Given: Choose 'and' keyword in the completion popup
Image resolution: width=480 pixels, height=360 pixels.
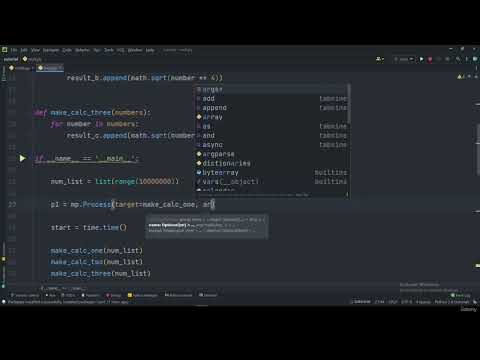Looking at the screenshot, I should coord(272,136).
